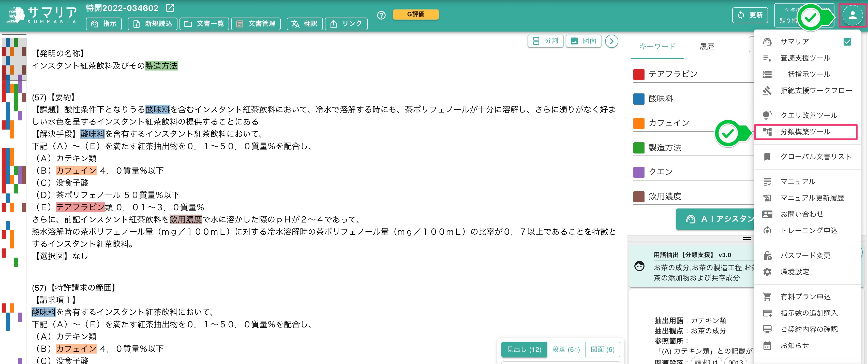Click blue swatch for 酸味料
The height and width of the screenshot is (364, 868).
tap(639, 99)
